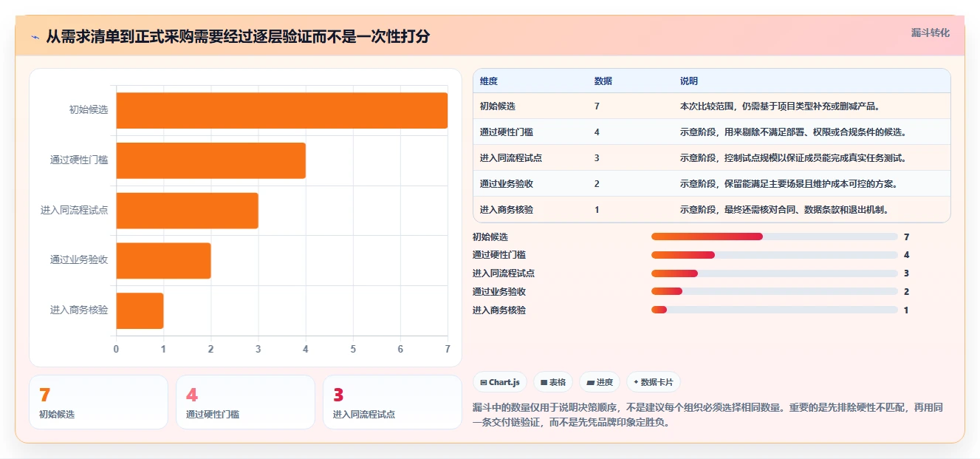Click the 进入同流程试点 bar in the chart

187,211
